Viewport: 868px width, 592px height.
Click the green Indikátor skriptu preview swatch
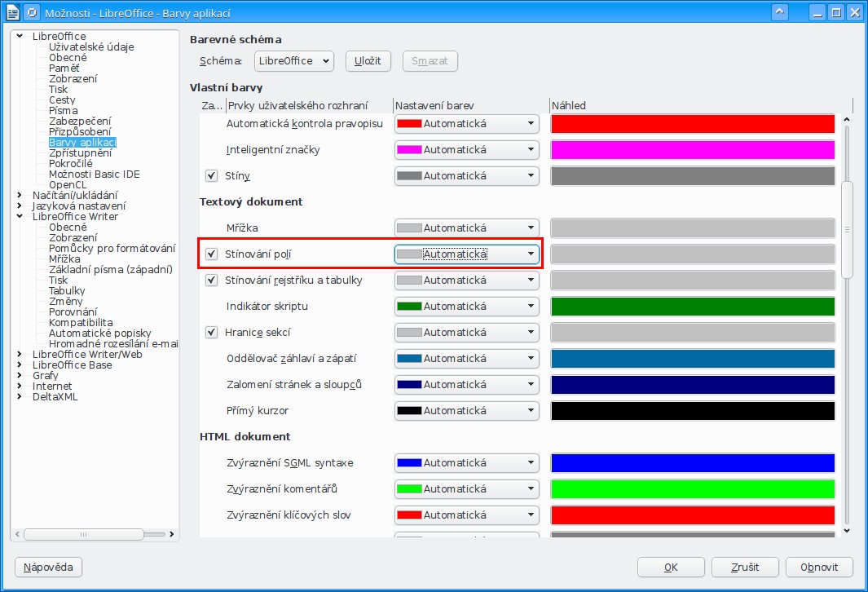[x=693, y=307]
